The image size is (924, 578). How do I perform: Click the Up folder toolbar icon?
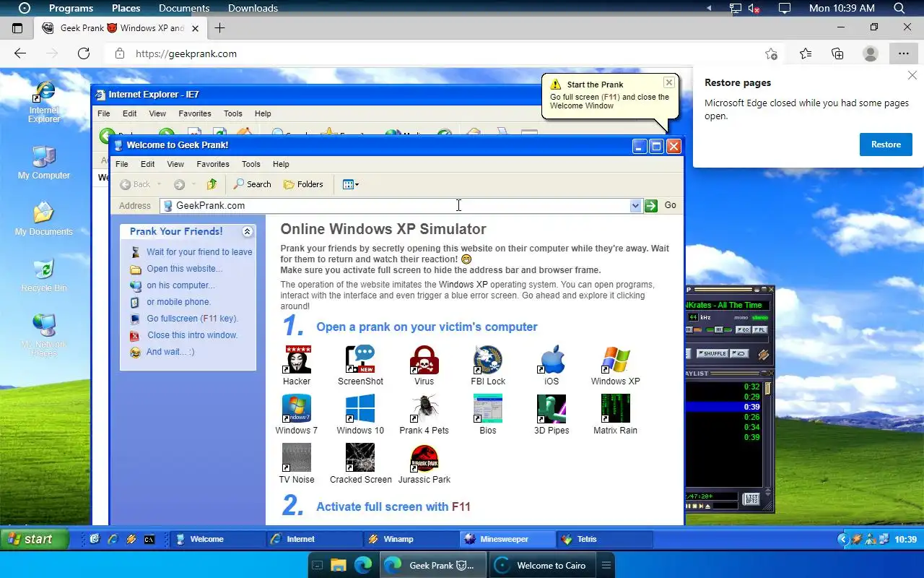[212, 184]
